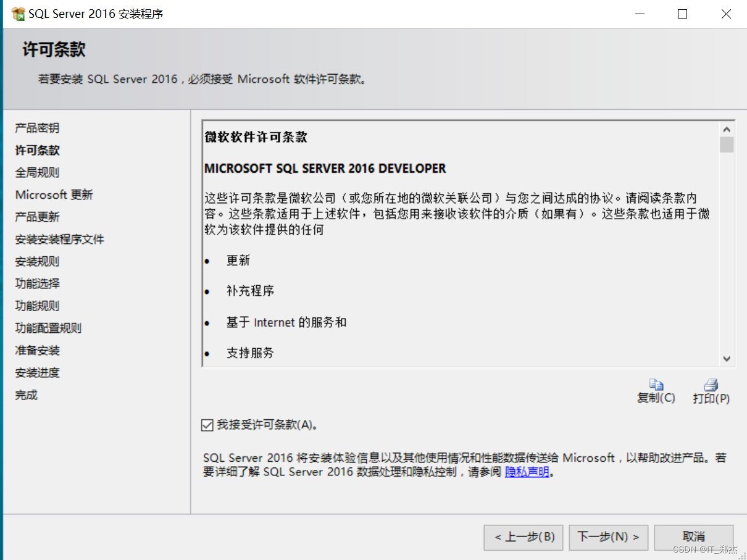This screenshot has height=560, width=747.
Task: Click the license scrollbar thumb
Action: 727,145
